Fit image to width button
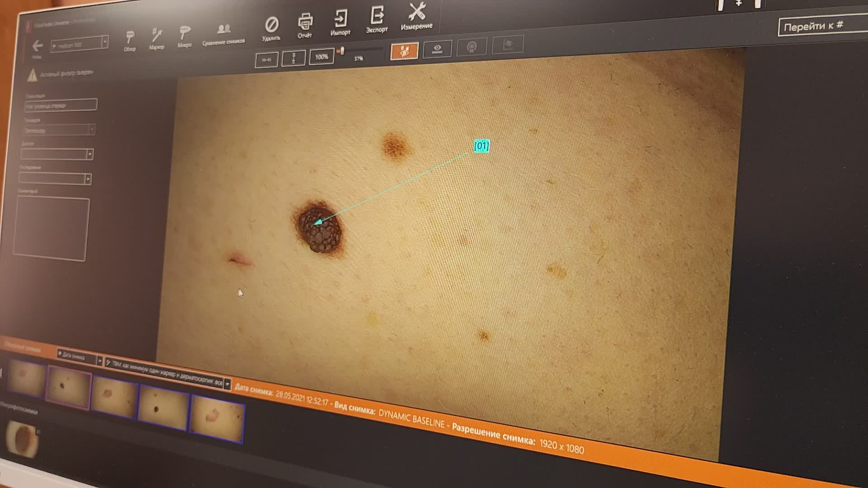This screenshot has height=488, width=868. coord(266,60)
